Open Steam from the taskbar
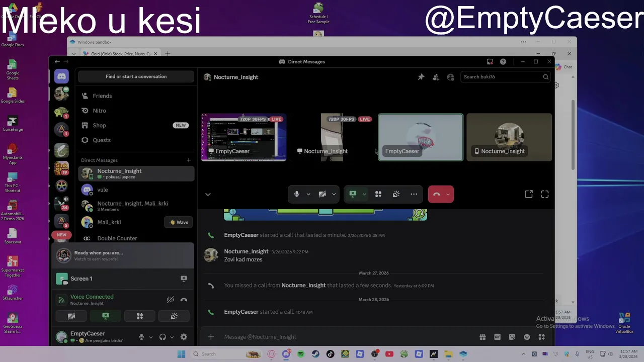Image resolution: width=644 pixels, height=362 pixels. point(315,354)
